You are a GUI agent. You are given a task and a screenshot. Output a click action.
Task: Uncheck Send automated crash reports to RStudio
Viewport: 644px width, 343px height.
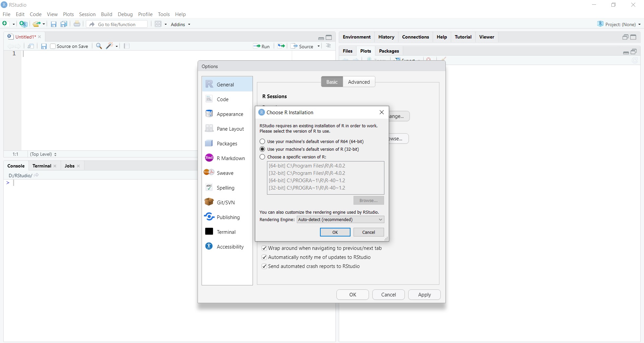click(x=264, y=266)
